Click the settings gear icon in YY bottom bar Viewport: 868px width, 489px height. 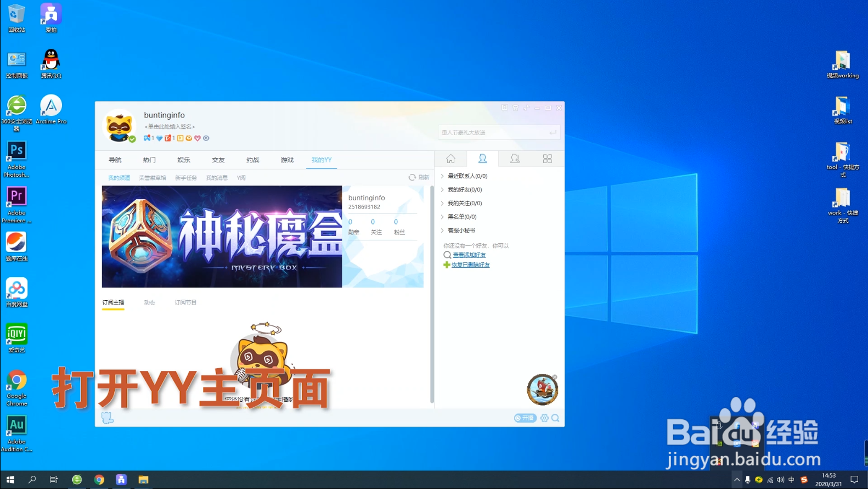pyautogui.click(x=544, y=418)
